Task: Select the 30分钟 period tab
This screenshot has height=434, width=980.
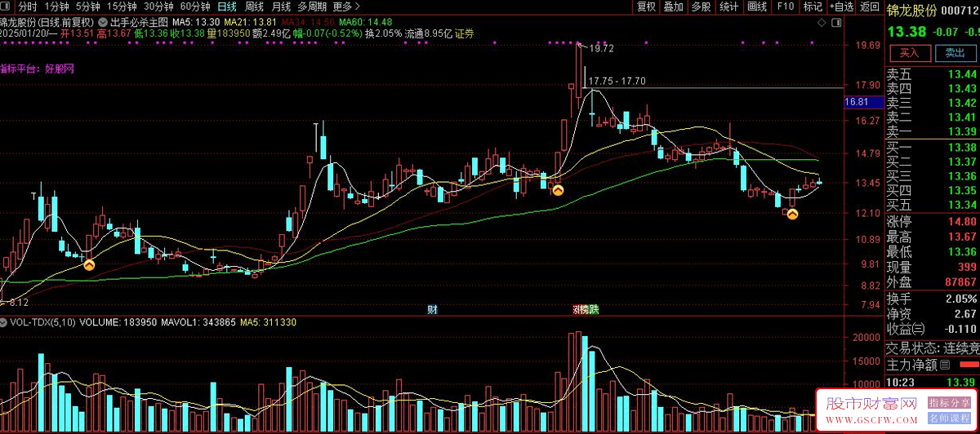Action: tap(158, 7)
